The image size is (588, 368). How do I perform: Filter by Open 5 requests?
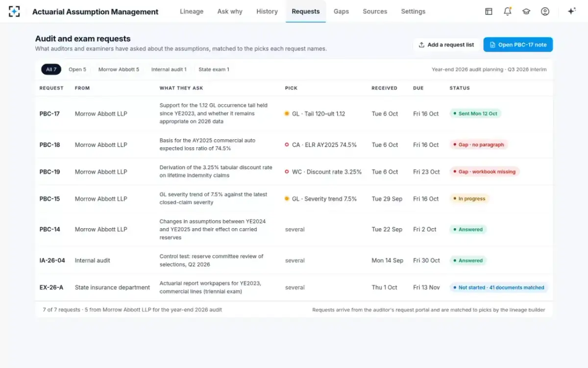click(x=77, y=69)
